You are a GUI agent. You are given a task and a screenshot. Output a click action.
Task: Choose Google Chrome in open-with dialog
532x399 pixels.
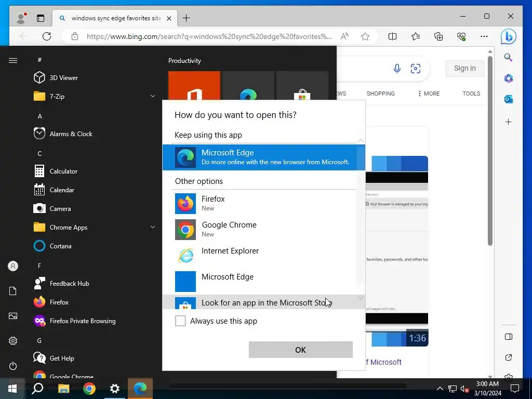coord(263,230)
